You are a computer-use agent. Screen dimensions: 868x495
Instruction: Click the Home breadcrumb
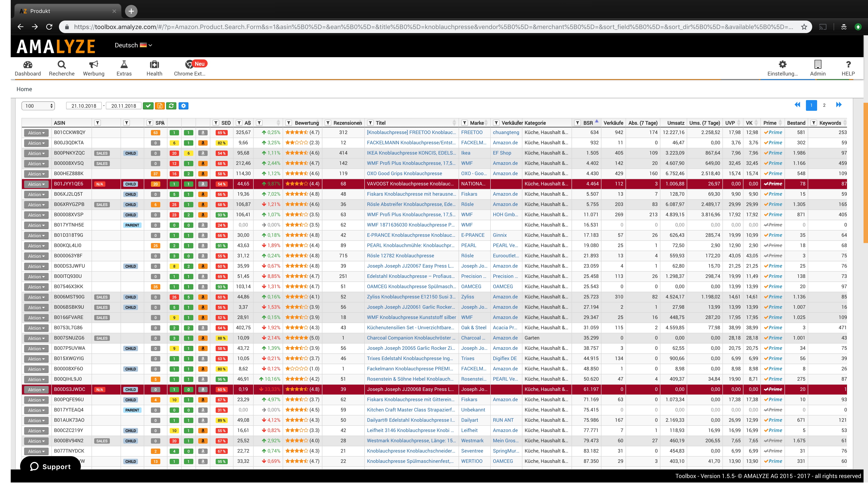tap(24, 89)
